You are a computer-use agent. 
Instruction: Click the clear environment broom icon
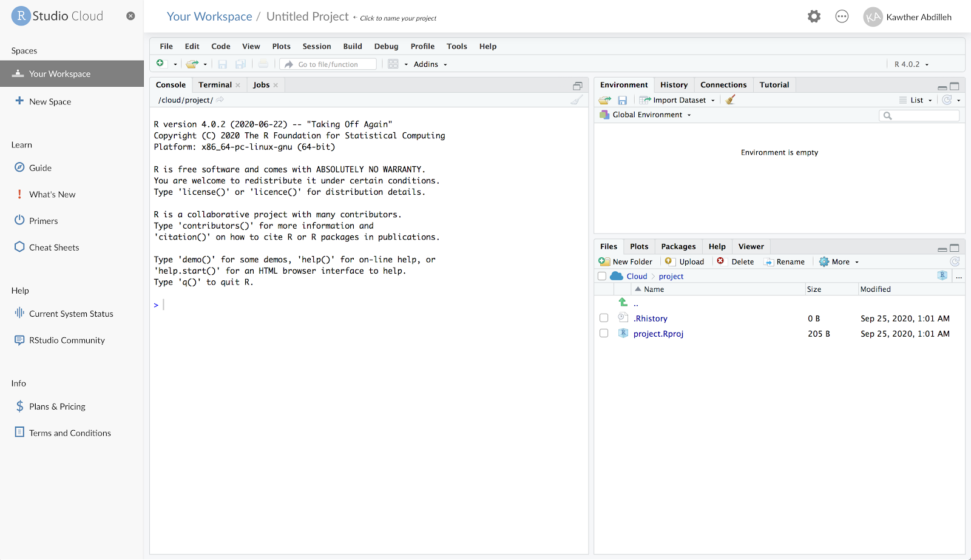[x=731, y=100]
